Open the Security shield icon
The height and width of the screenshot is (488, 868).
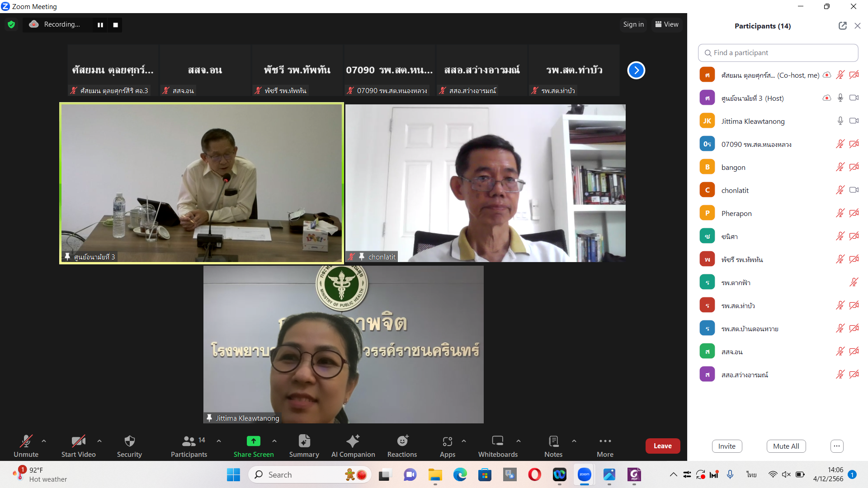tap(129, 441)
